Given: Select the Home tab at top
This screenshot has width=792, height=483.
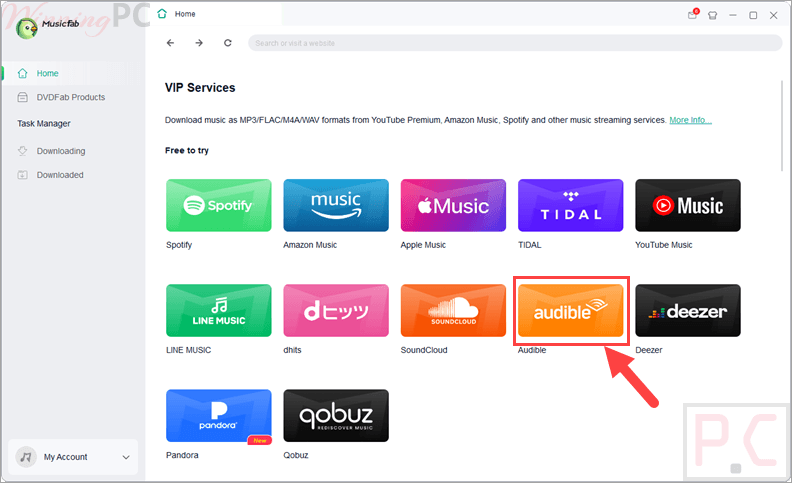Looking at the screenshot, I should [218, 14].
